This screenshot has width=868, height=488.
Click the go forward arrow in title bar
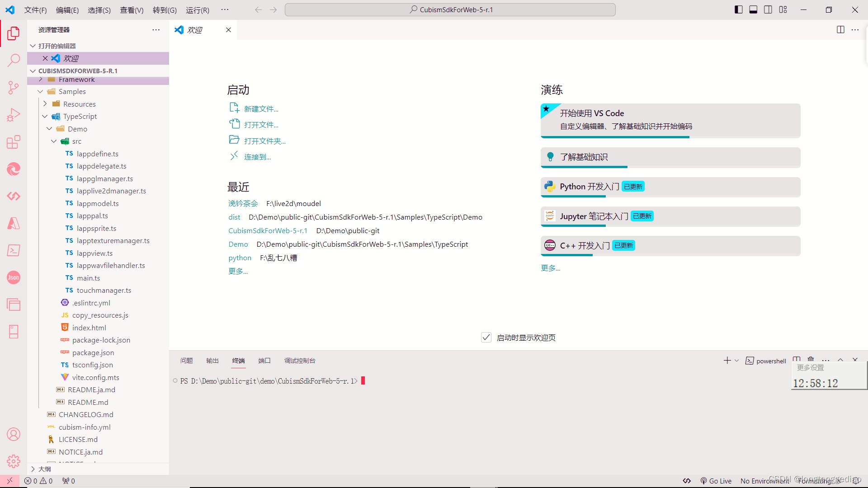[x=273, y=10]
